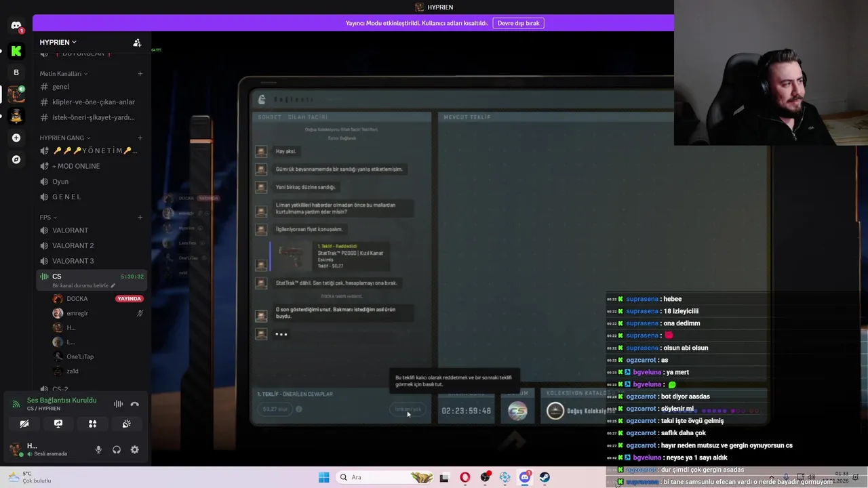The width and height of the screenshot is (868, 488).
Task: Open weather widget showing 5°C
Action: click(29, 477)
